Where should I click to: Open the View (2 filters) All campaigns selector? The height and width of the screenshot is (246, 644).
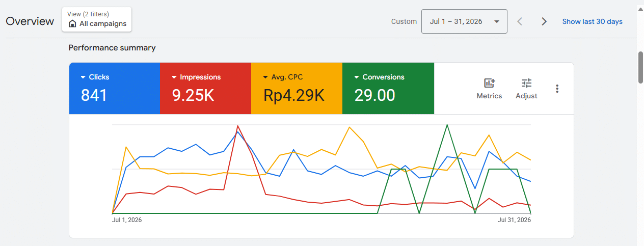(x=97, y=19)
